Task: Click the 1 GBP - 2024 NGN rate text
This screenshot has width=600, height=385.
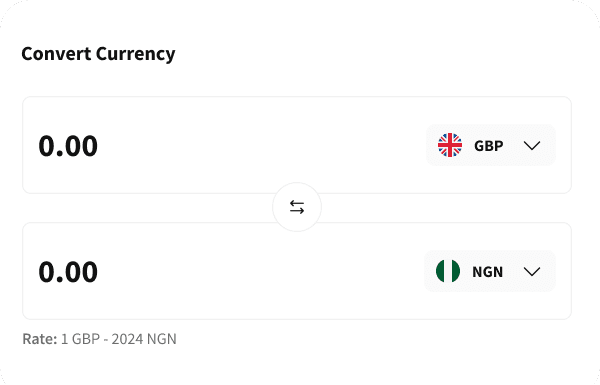Action: (119, 339)
